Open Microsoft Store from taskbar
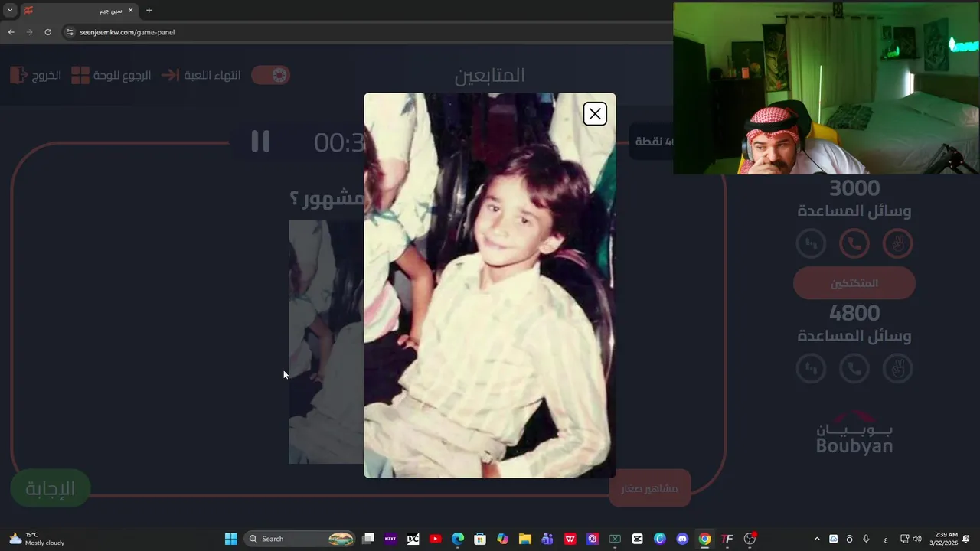Viewport: 980px width, 551px height. click(x=480, y=539)
